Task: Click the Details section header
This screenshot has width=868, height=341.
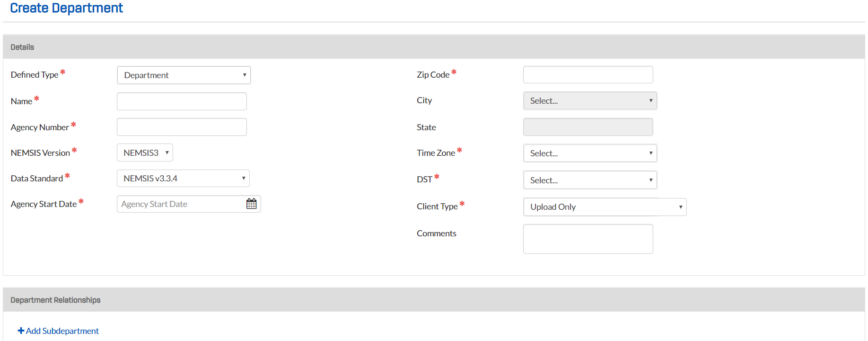Action: 434,47
